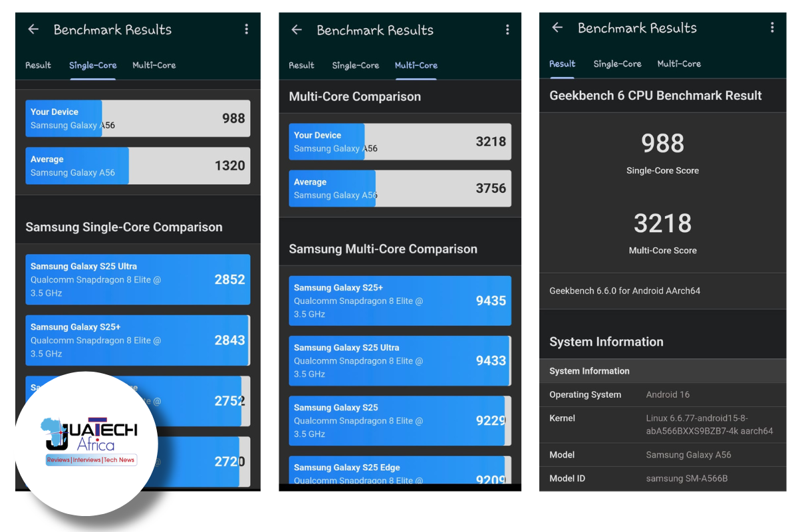The image size is (798, 532).
Task: Open three-dot menu in middle Multi-Core screenshot
Action: (507, 30)
